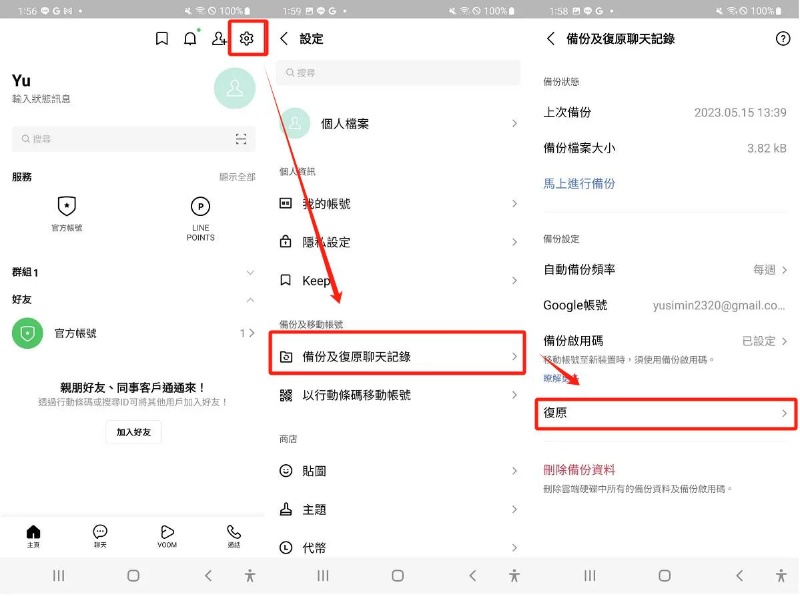Open the 官方帳號 shield service icon
Viewport: 800px width, 596px height.
tap(67, 207)
